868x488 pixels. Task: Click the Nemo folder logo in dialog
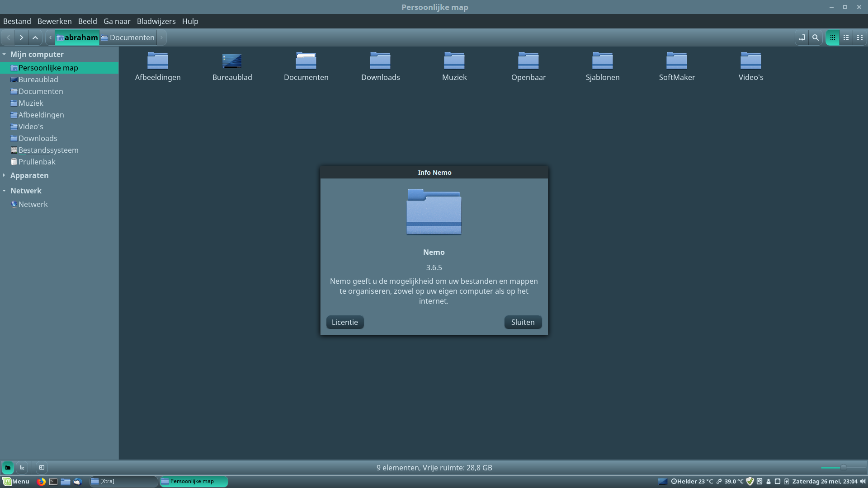[434, 211]
